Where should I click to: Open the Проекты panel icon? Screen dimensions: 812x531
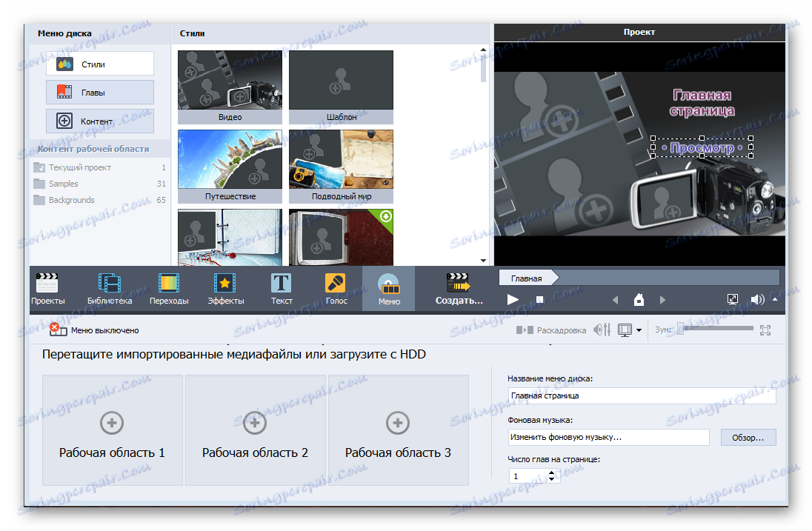coord(47,282)
